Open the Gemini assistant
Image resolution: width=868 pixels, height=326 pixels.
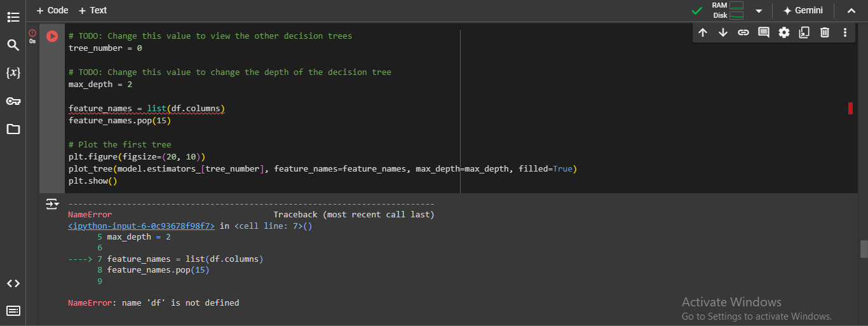point(803,10)
